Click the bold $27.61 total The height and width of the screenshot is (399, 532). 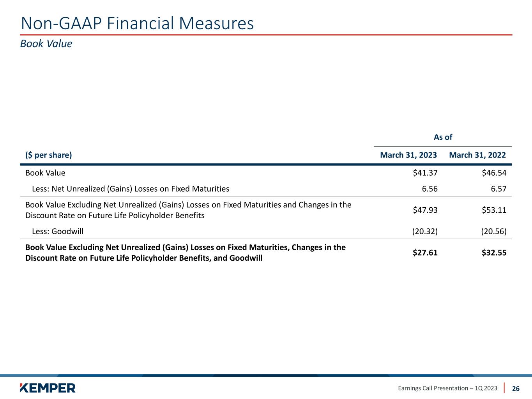tap(425, 252)
